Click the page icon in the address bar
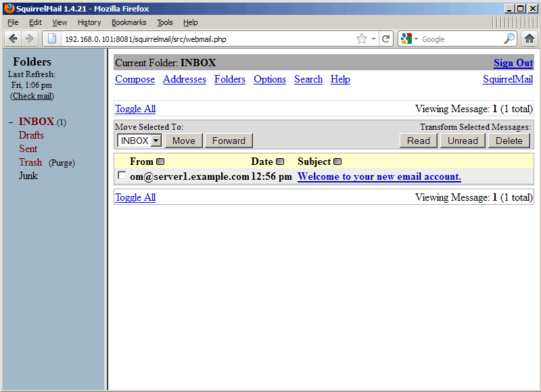The image size is (541, 392). tap(51, 39)
